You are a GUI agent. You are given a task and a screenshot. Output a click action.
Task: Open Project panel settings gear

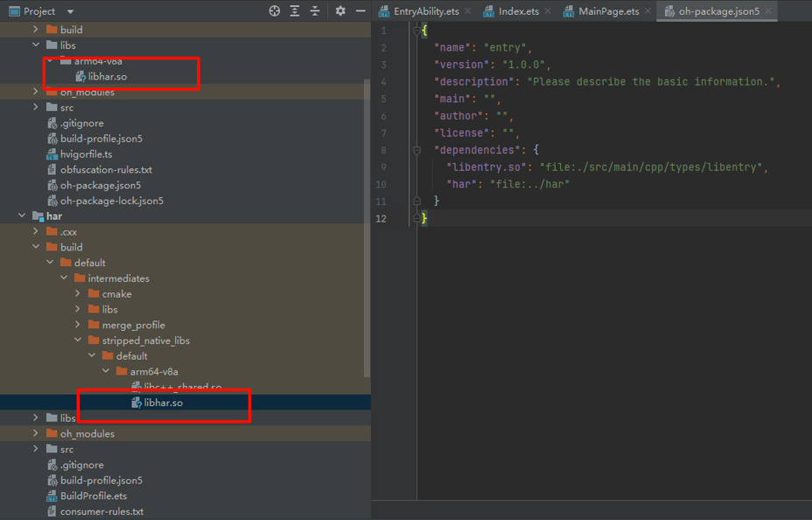coord(340,11)
